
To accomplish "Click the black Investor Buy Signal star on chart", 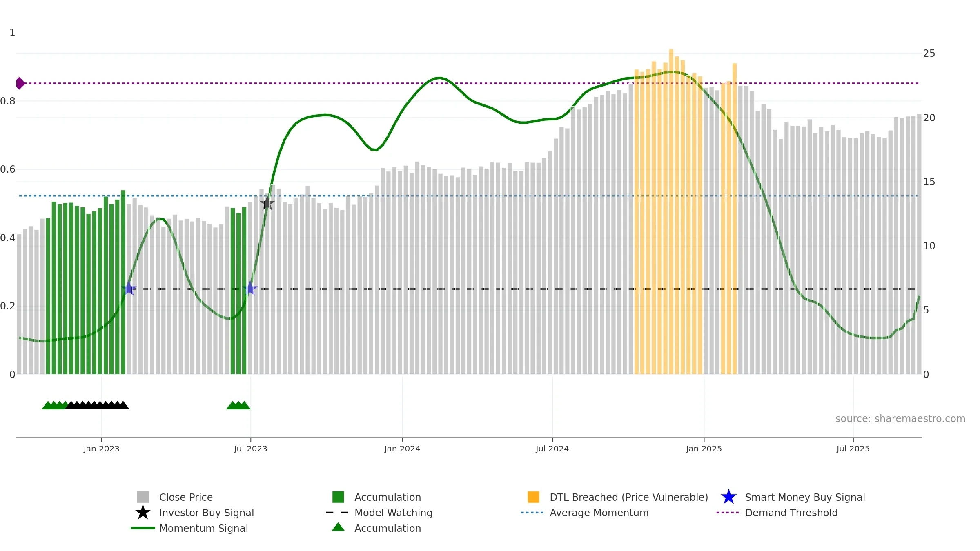I will point(267,203).
